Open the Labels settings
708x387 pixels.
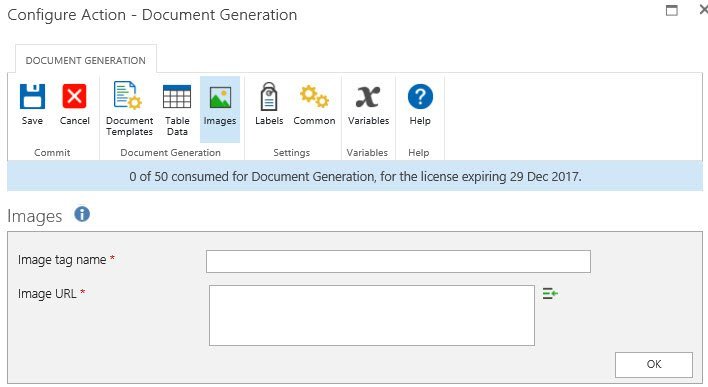[x=269, y=104]
